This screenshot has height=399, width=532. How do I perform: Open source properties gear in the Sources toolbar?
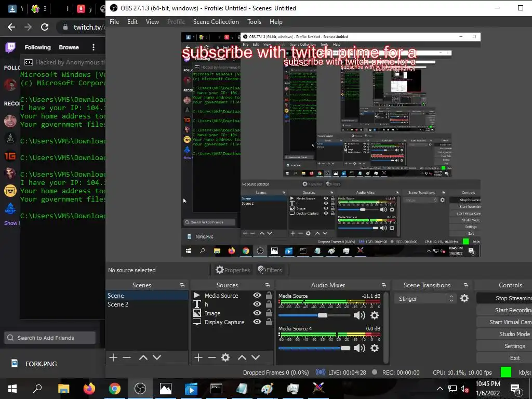[x=225, y=357]
